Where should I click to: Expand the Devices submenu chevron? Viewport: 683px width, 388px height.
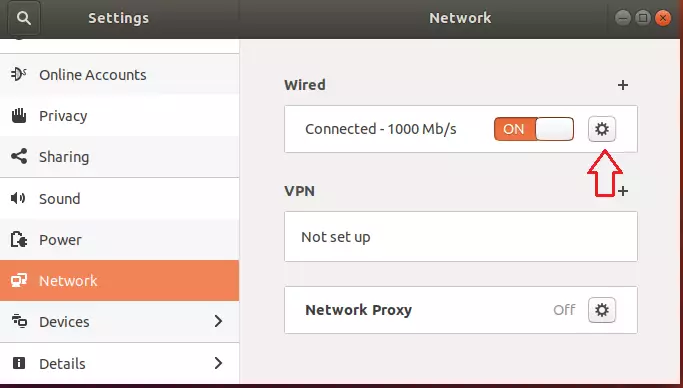tap(219, 321)
